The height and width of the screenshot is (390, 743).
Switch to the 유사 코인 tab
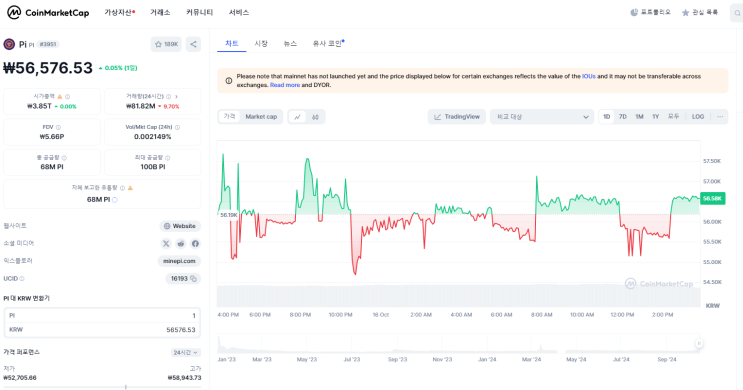coord(328,44)
